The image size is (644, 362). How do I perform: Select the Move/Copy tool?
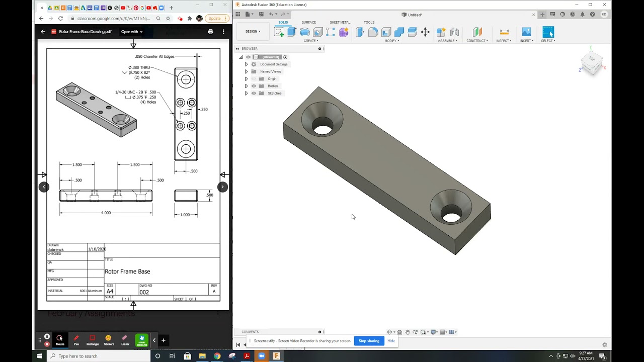425,32
